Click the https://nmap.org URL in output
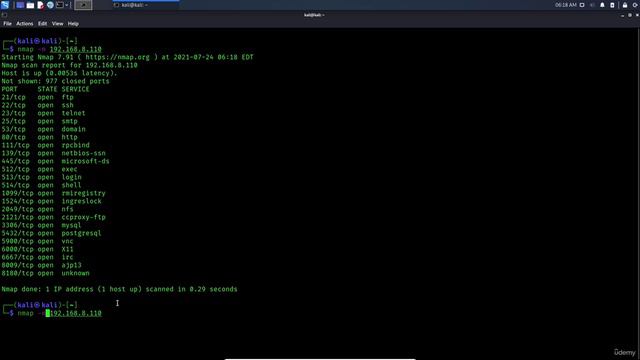 [x=118, y=57]
